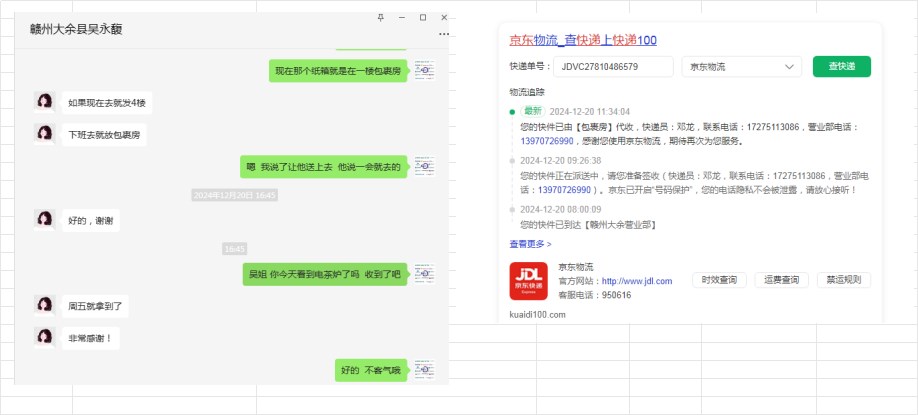The width and height of the screenshot is (918, 415).
Task: Click the sender avatar beside "吴姐 你今天看到电茶炉了吗"
Action: 424,273
